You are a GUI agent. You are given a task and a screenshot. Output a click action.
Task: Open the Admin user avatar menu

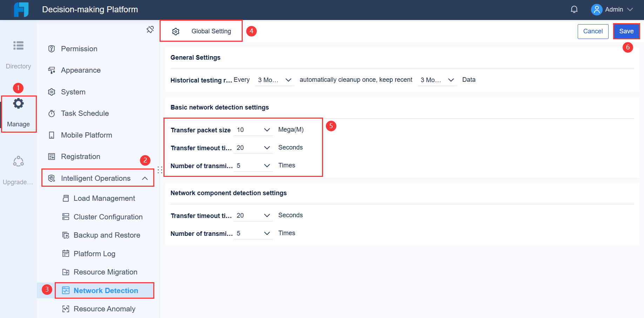coord(596,9)
